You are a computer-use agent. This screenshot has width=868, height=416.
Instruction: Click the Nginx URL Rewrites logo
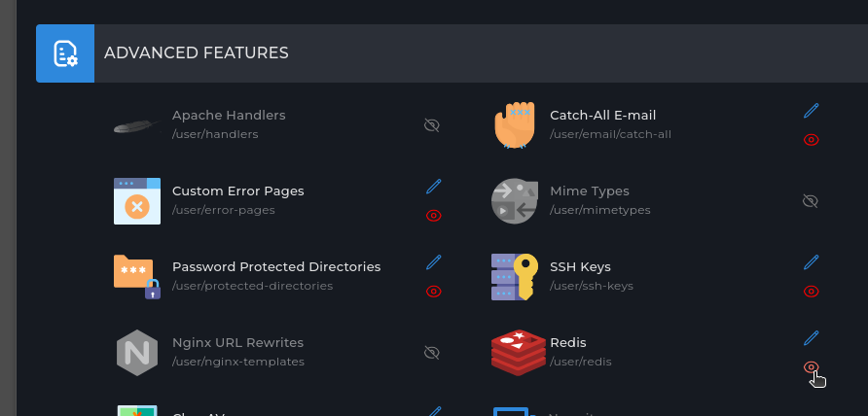(x=136, y=352)
